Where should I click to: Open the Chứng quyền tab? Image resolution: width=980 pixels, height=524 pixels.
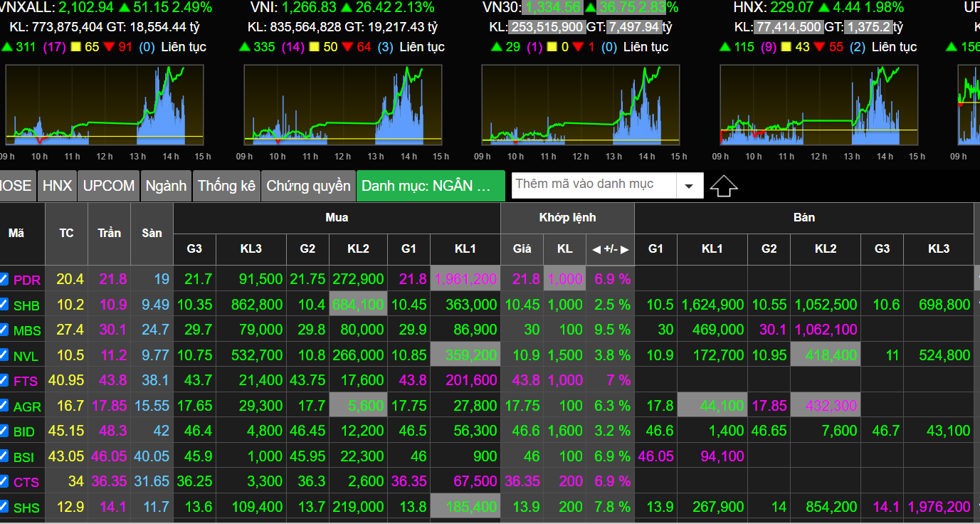click(308, 186)
